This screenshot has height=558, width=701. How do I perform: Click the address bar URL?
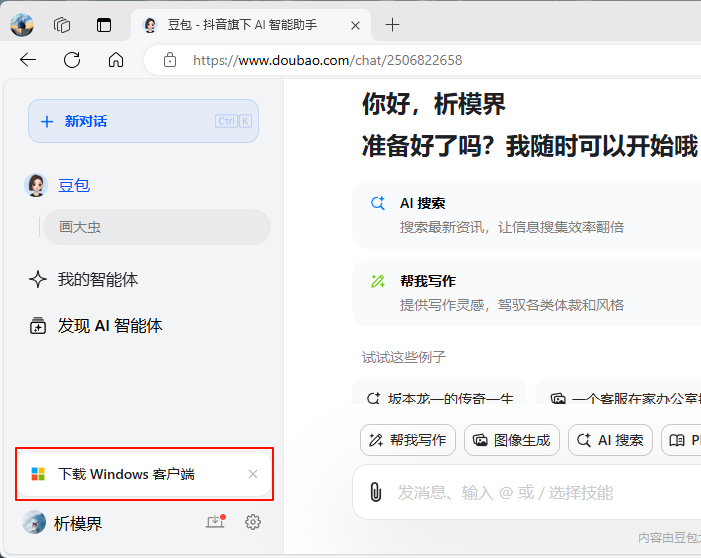point(328,60)
